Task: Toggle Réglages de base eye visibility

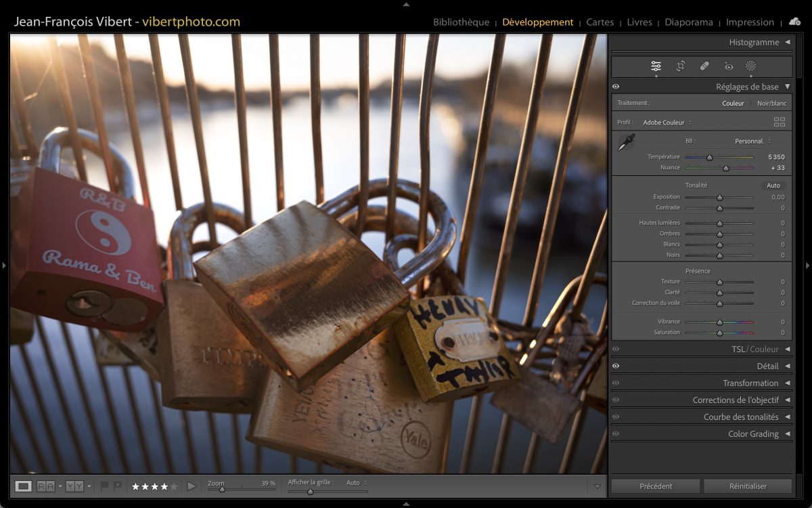Action: [616, 87]
